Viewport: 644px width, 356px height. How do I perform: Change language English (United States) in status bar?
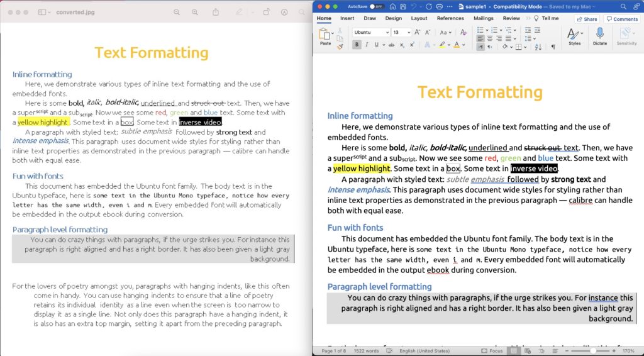point(425,351)
